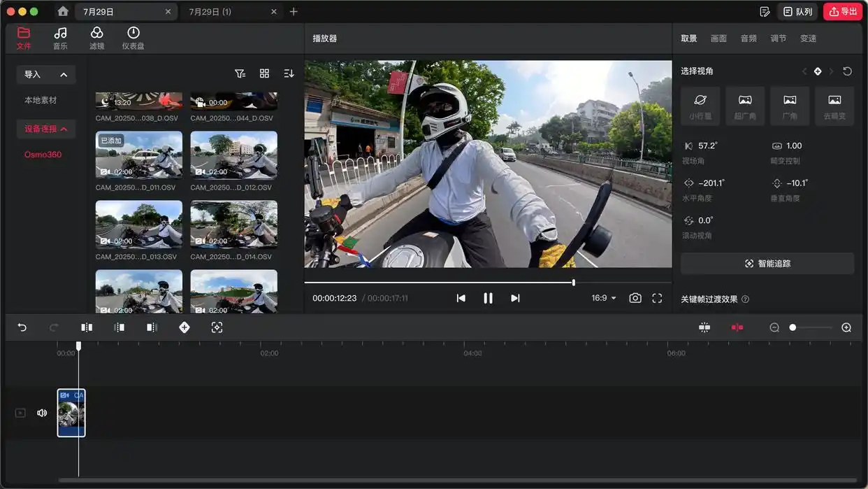Take a snapshot with the camera icon
This screenshot has height=489, width=868.
tap(635, 297)
